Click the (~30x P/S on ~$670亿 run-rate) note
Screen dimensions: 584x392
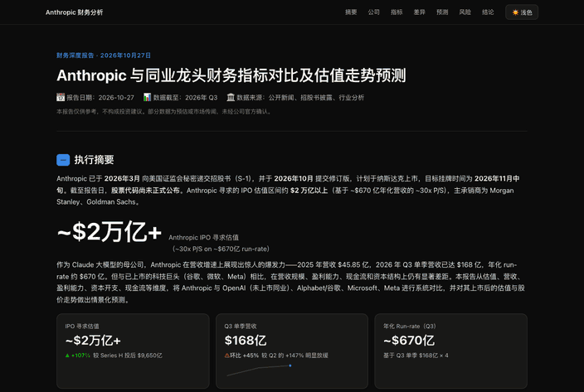(x=221, y=249)
